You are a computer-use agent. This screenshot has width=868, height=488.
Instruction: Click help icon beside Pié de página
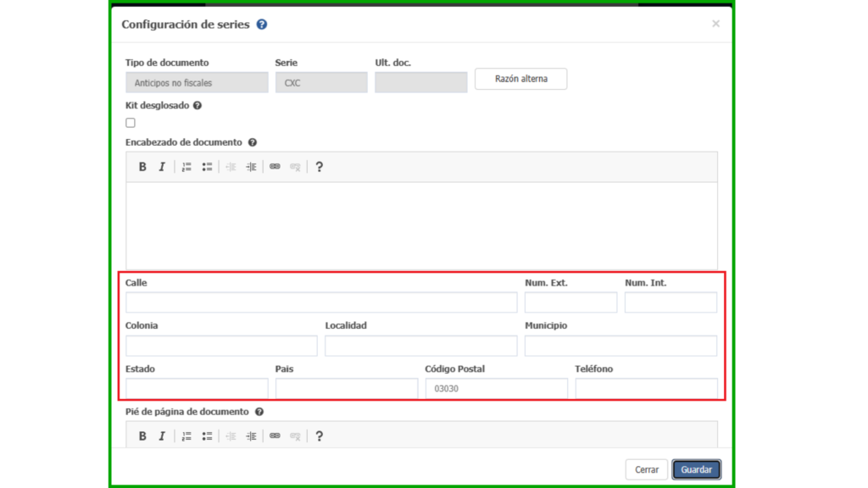[x=259, y=412]
